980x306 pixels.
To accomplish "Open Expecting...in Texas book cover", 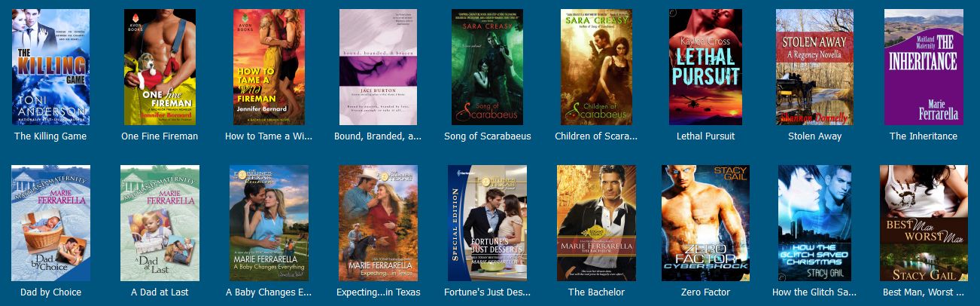I will tap(378, 223).
